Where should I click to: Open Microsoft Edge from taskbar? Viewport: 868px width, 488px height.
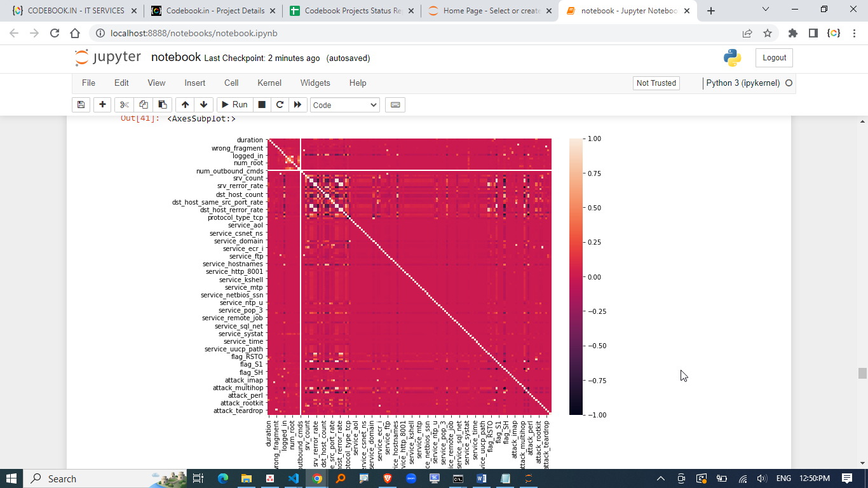[x=223, y=478]
